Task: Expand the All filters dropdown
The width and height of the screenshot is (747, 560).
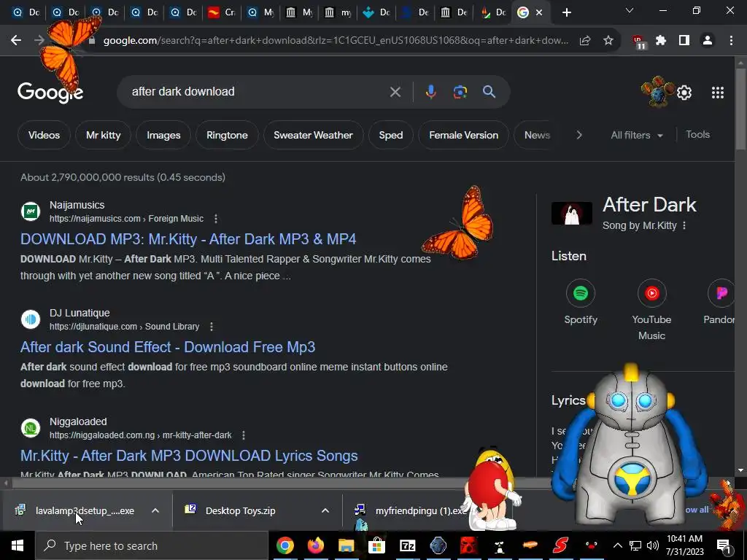Action: coord(636,135)
